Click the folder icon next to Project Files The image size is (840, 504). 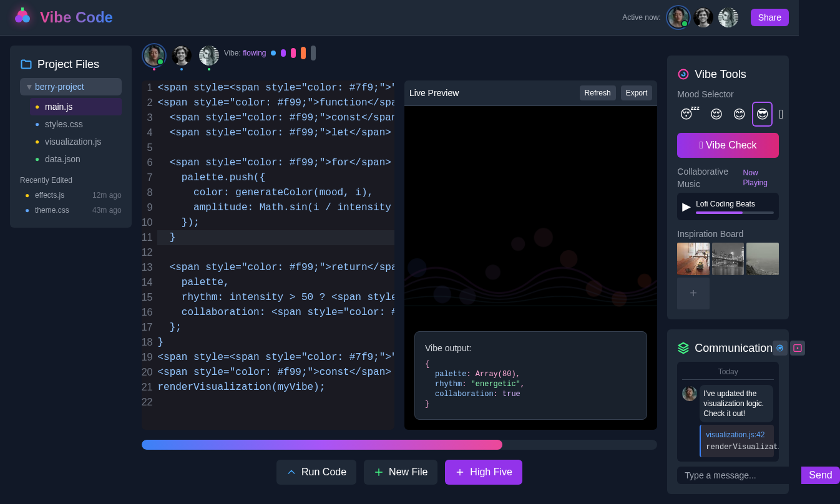26,64
